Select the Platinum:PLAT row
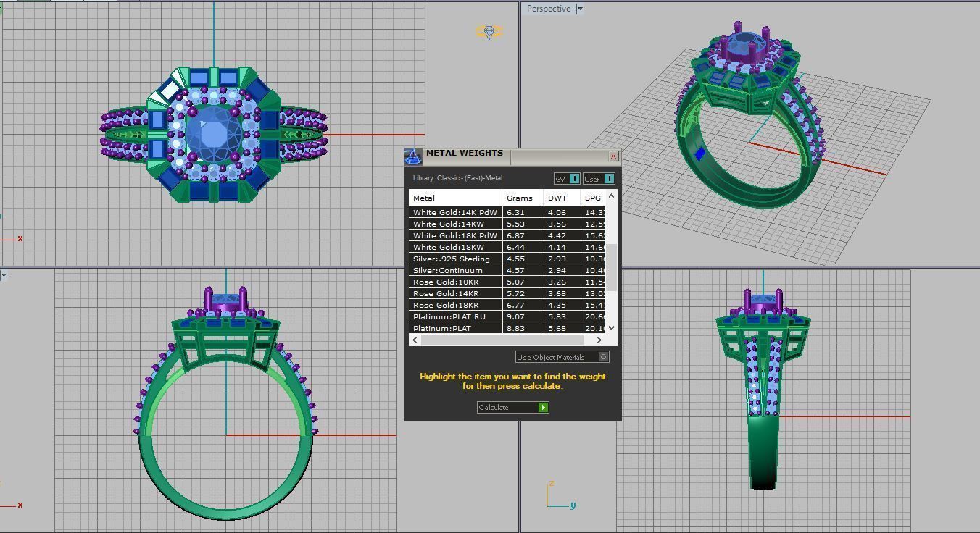This screenshot has width=980, height=533. pyautogui.click(x=507, y=328)
